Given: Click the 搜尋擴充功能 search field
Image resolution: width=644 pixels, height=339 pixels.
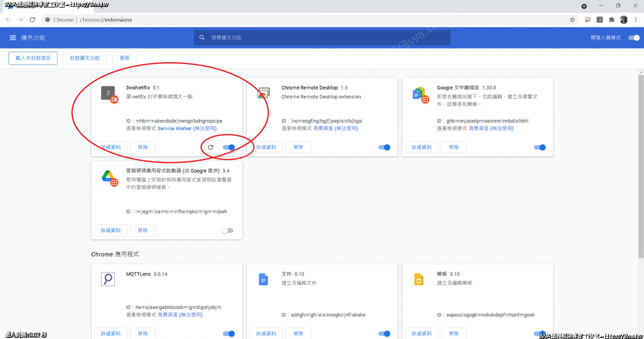Looking at the screenshot, I should click(x=322, y=38).
